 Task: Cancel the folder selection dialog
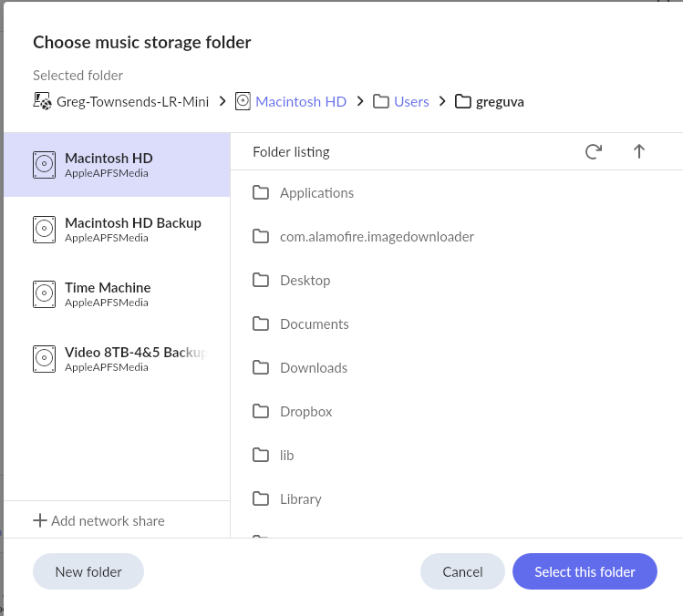click(x=462, y=571)
